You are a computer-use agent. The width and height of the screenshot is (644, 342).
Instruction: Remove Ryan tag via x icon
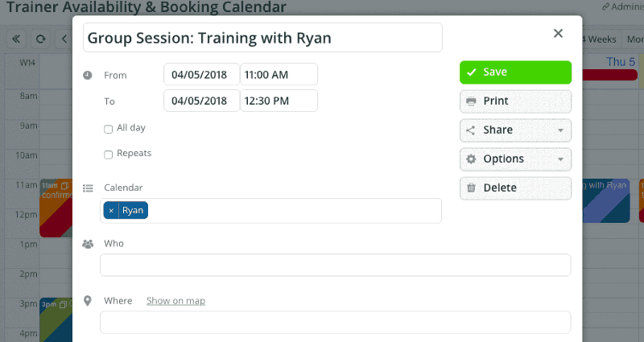click(111, 211)
